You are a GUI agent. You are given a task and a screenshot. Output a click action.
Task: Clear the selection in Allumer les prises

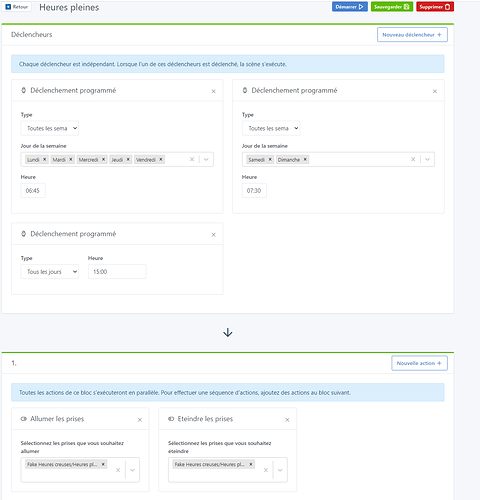(x=118, y=470)
